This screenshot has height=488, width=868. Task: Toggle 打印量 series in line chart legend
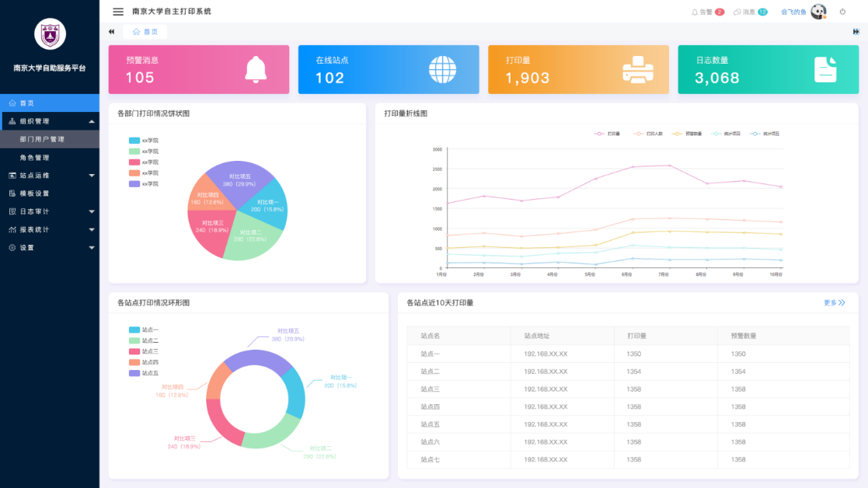(x=607, y=134)
